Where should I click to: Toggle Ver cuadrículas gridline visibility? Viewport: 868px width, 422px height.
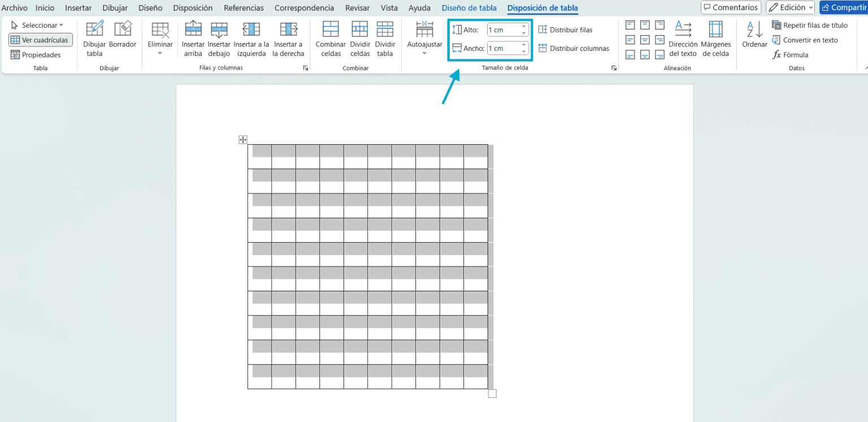click(x=40, y=40)
